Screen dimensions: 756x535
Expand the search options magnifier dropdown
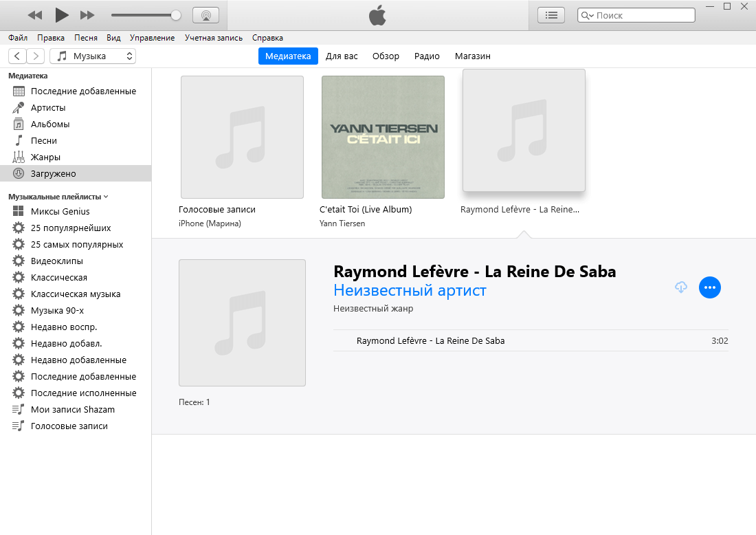click(x=586, y=15)
